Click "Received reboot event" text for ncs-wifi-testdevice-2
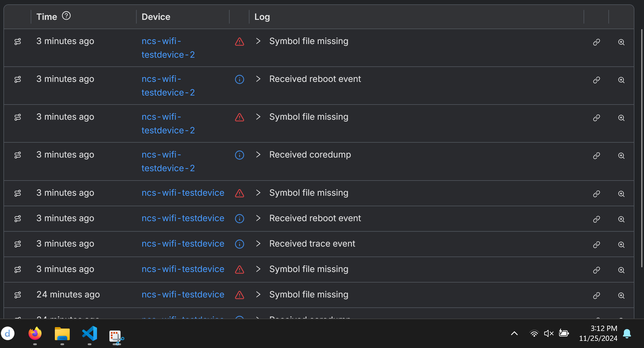This screenshot has width=644, height=348. tap(315, 79)
